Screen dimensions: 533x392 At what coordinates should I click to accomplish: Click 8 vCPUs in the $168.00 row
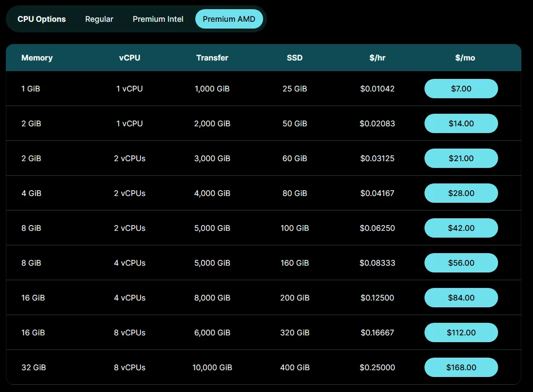129,367
